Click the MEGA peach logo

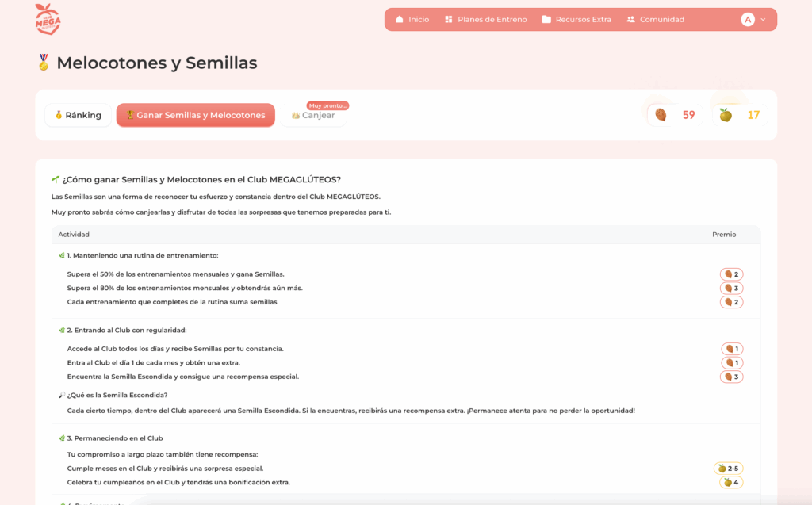pyautogui.click(x=48, y=19)
